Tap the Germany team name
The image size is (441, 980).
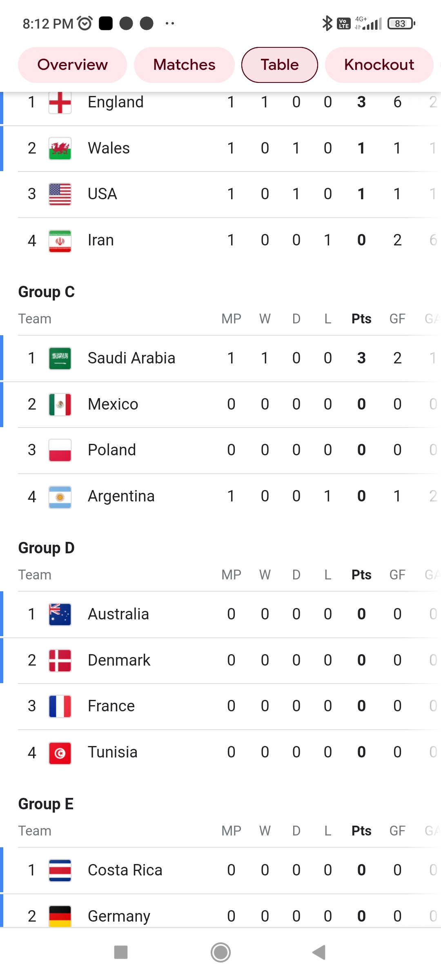(x=119, y=916)
